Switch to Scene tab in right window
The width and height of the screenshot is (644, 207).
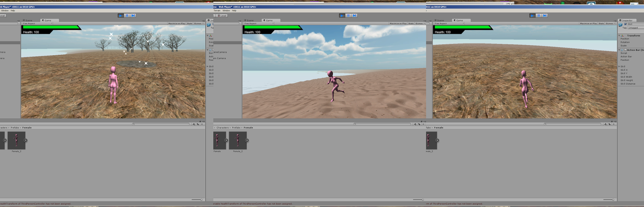pos(440,21)
